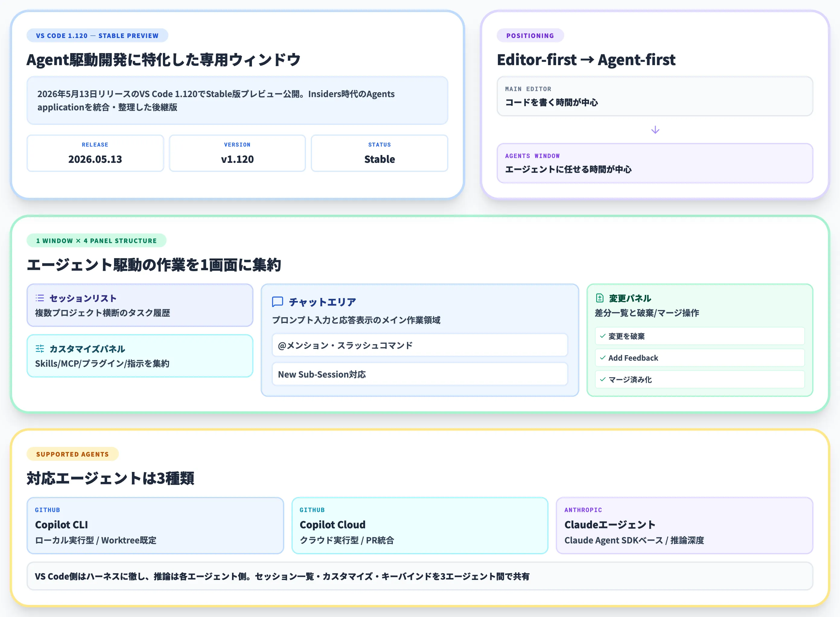Click the VERSION v1.120 card
The image size is (840, 617).
(237, 153)
